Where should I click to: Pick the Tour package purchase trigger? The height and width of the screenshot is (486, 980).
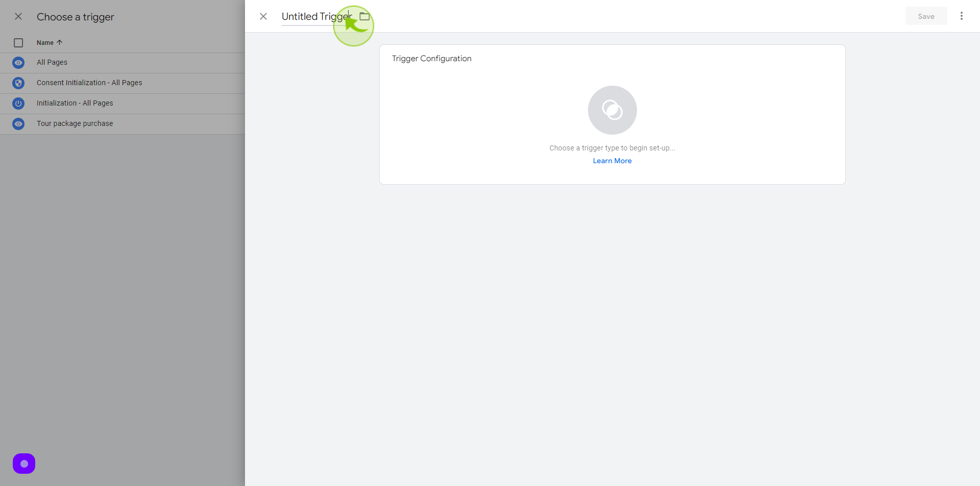click(122, 124)
